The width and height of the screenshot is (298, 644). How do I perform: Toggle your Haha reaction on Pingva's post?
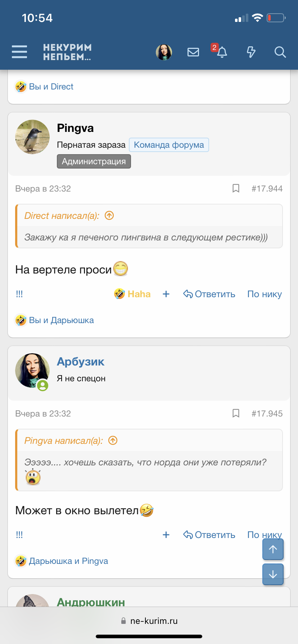(132, 294)
